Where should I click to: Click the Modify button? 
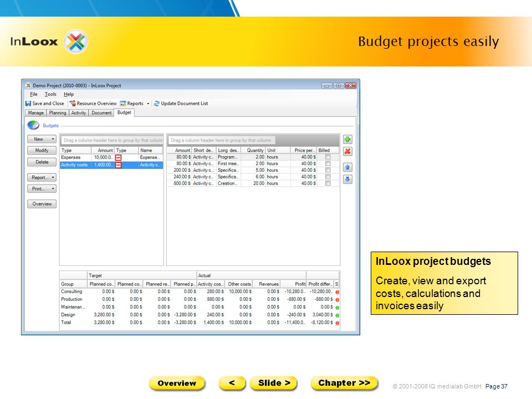point(42,151)
